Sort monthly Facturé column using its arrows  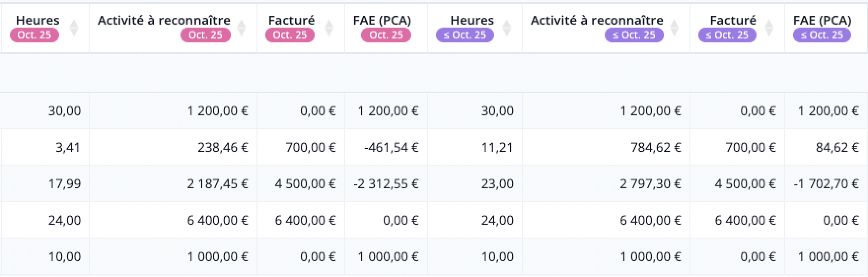[329, 28]
